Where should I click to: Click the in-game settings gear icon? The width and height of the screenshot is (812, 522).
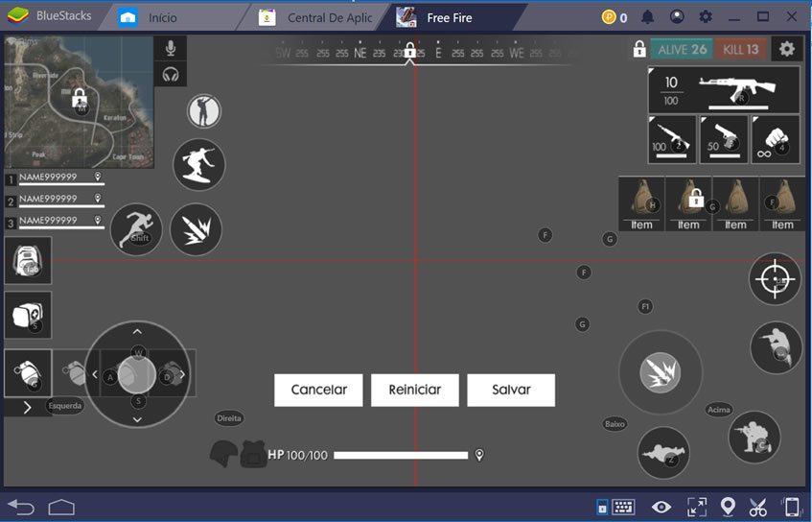tap(787, 49)
